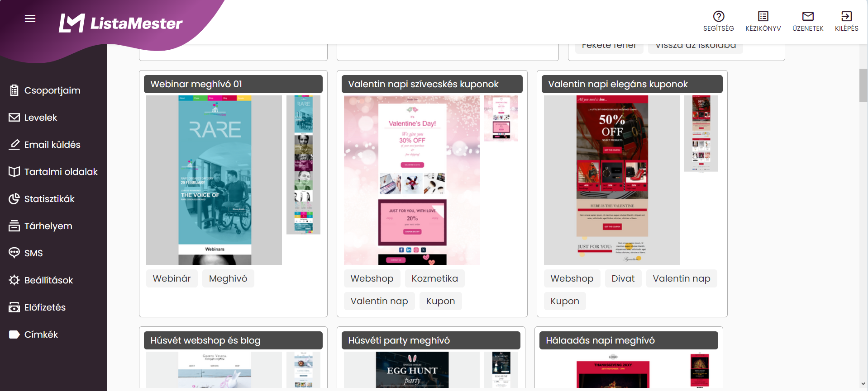Open the hamburger menu icon
Image resolution: width=868 pixels, height=391 pixels.
pos(30,19)
